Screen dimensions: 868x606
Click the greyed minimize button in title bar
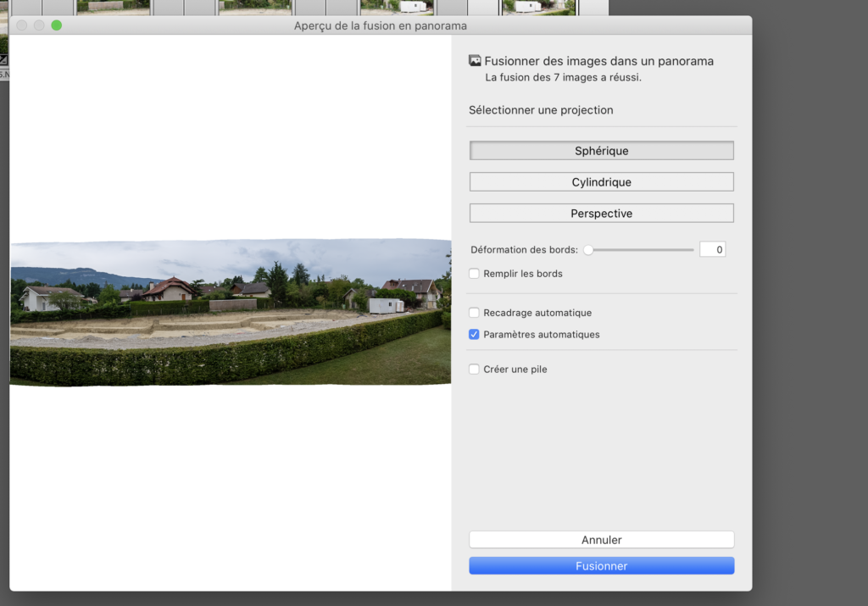(x=39, y=25)
